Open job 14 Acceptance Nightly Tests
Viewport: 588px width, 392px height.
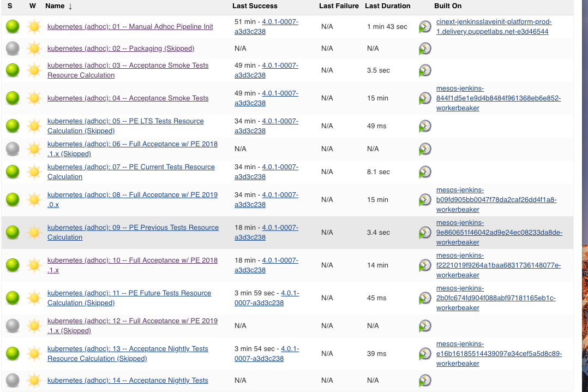pyautogui.click(x=128, y=381)
